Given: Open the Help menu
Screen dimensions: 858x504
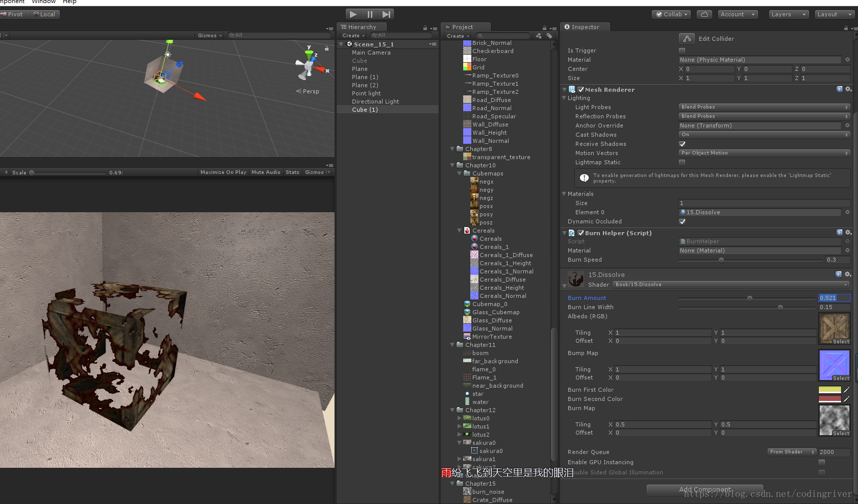Looking at the screenshot, I should coord(69,2).
